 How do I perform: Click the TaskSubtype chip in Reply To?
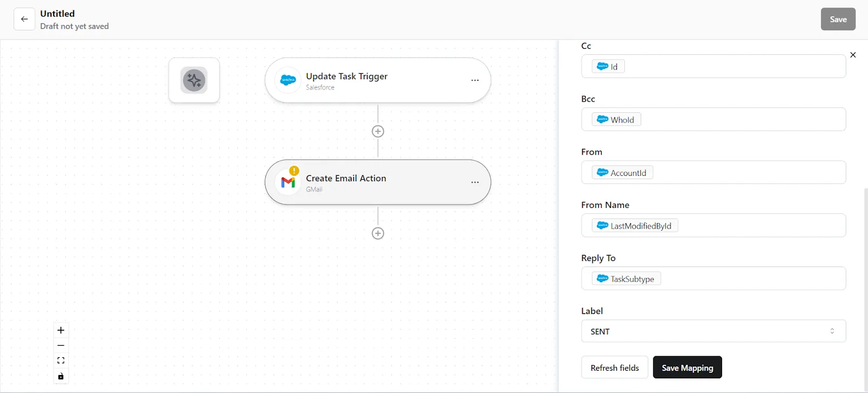626,279
